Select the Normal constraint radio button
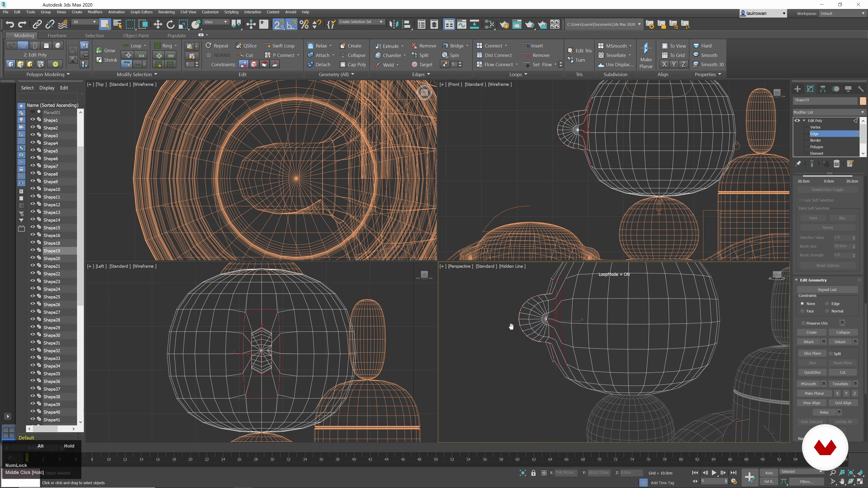Image resolution: width=868 pixels, height=488 pixels. 827,311
